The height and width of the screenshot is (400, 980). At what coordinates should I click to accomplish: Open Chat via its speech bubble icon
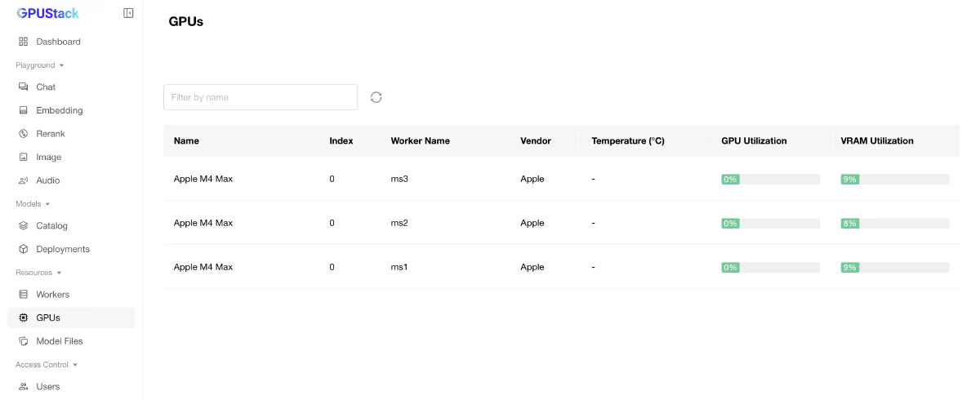24,87
